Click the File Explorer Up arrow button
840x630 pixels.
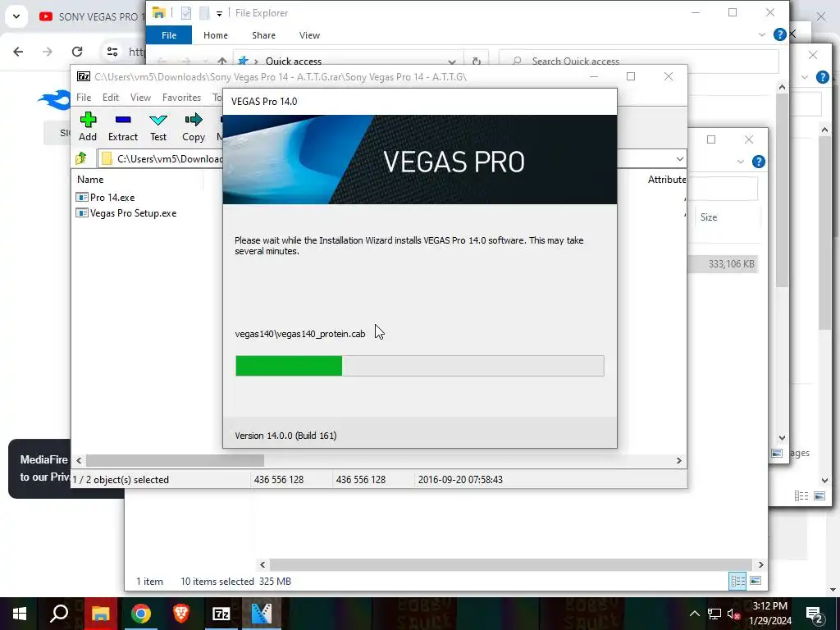pos(222,62)
